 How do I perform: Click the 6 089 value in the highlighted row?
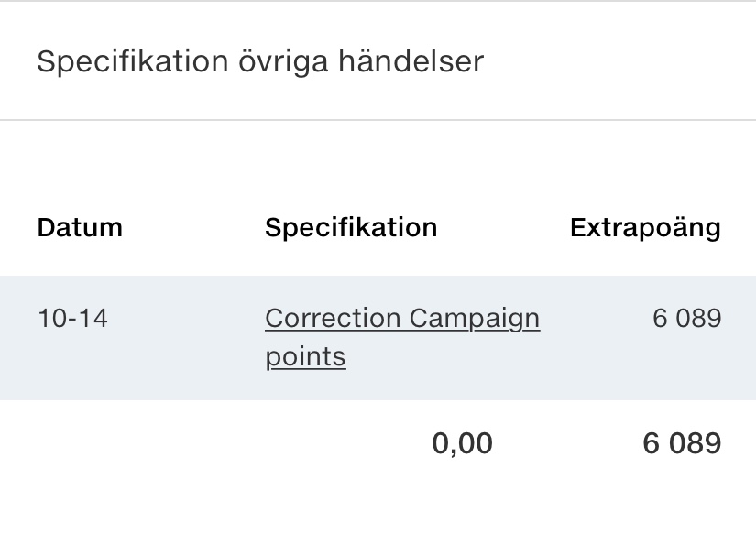point(686,319)
